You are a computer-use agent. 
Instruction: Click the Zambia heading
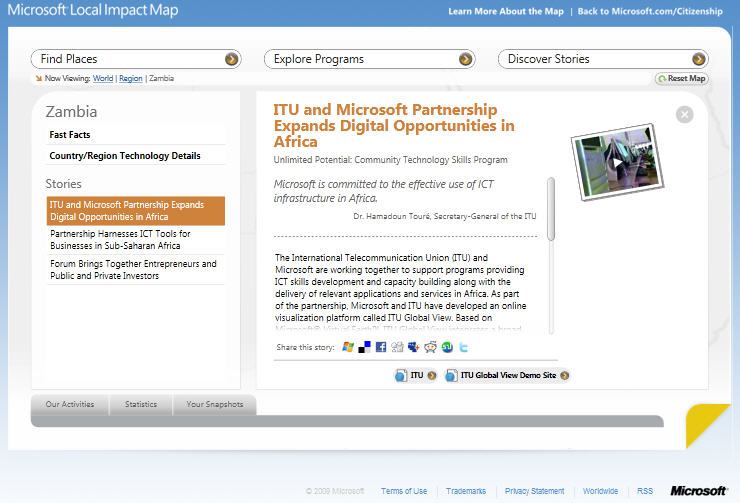pyautogui.click(x=71, y=112)
